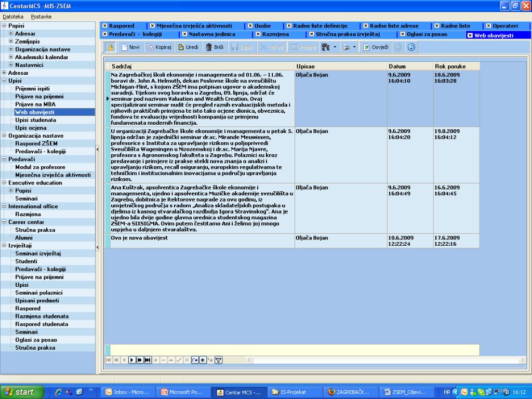532x399 pixels.
Task: Click the binoculars search icon in toolbar
Action: [x=326, y=47]
